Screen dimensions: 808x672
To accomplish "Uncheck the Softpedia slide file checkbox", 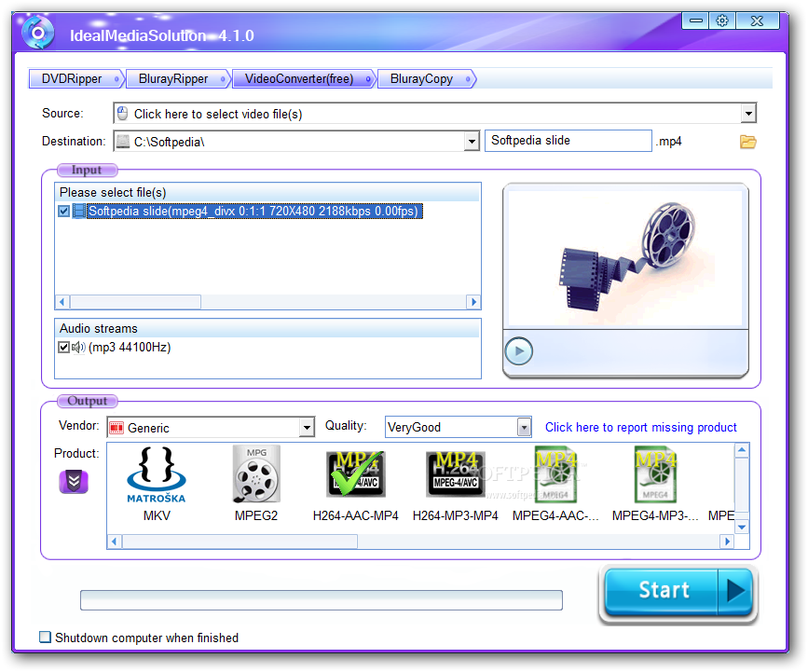I will click(64, 211).
